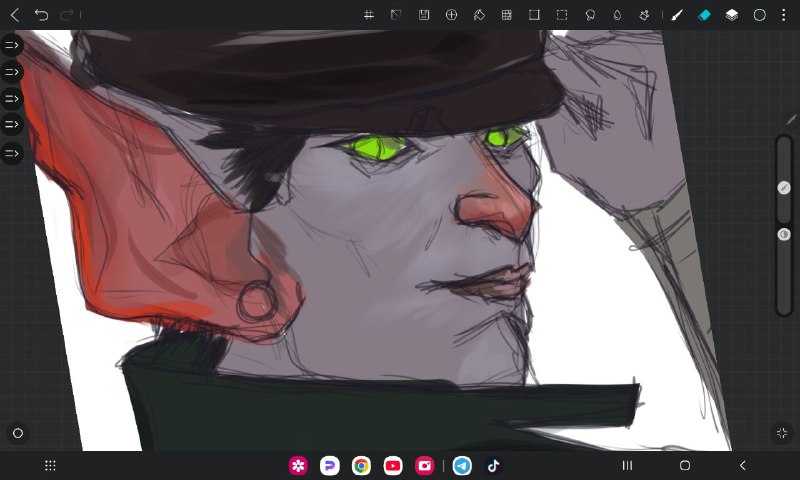Open the pattern grid tool

506,15
